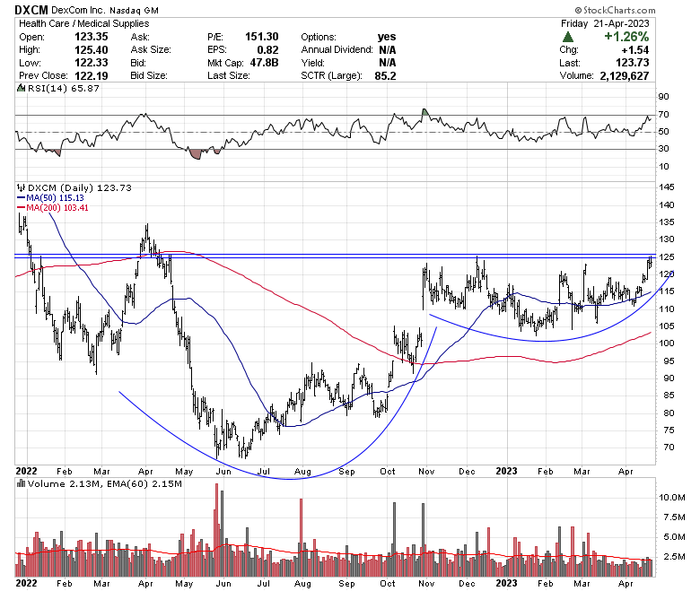Click the DXCM (Daily) price bars icon
Screen dimensions: 700x591
click(21, 187)
